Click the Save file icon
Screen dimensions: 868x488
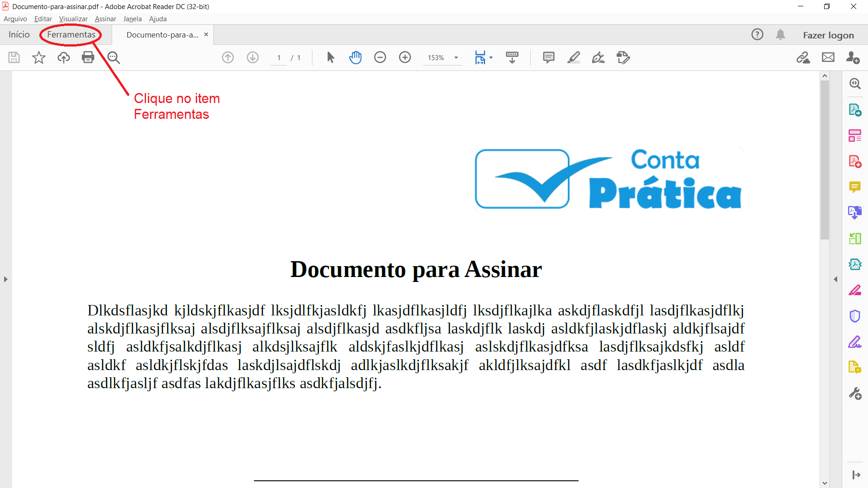click(14, 57)
